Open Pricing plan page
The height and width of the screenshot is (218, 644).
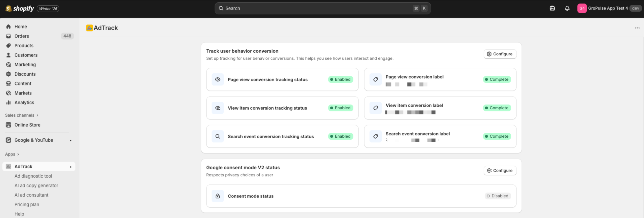pyautogui.click(x=27, y=204)
